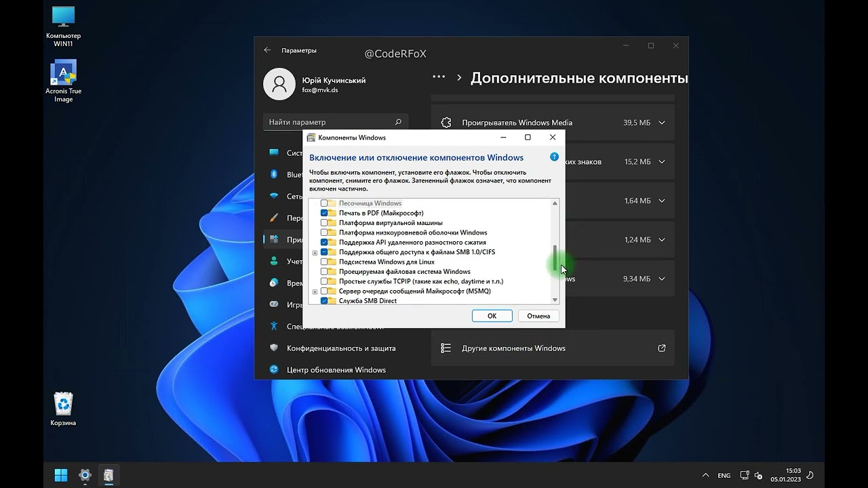Click the features list scroll-up arrow
Screen dimensions: 868x488
(x=555, y=203)
